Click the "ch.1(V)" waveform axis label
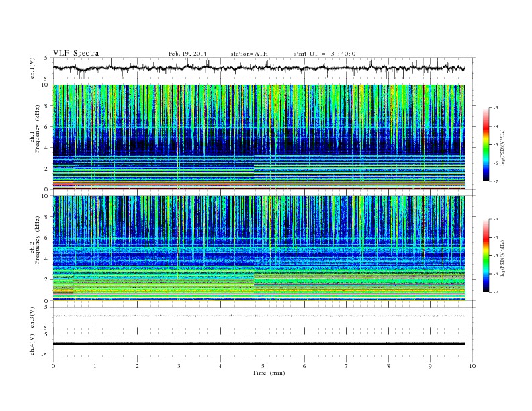This screenshot has width=532, height=411. pyautogui.click(x=32, y=68)
